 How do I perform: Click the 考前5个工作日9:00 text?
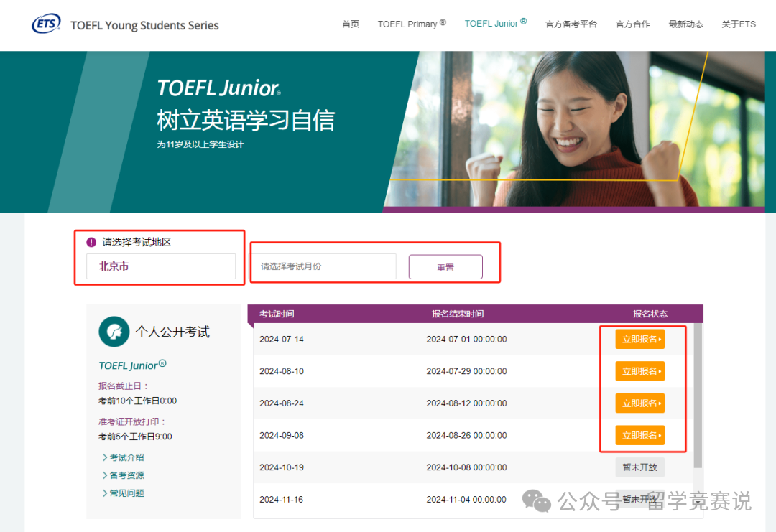point(135,437)
